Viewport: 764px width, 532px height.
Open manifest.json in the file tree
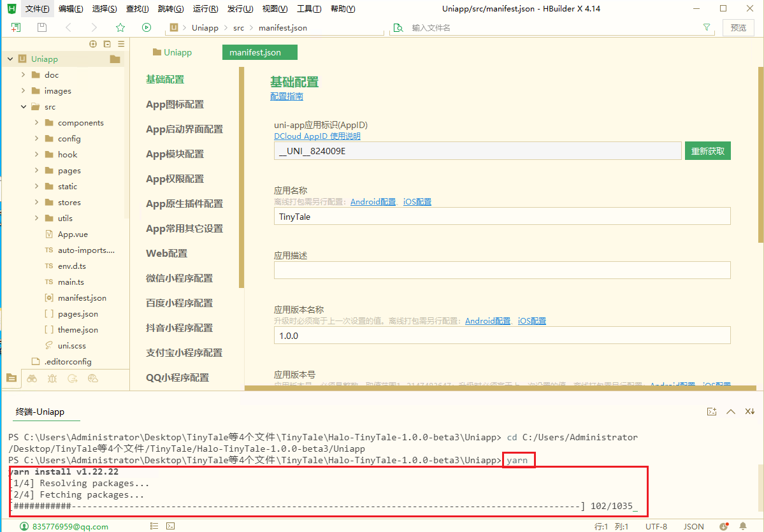tap(82, 298)
